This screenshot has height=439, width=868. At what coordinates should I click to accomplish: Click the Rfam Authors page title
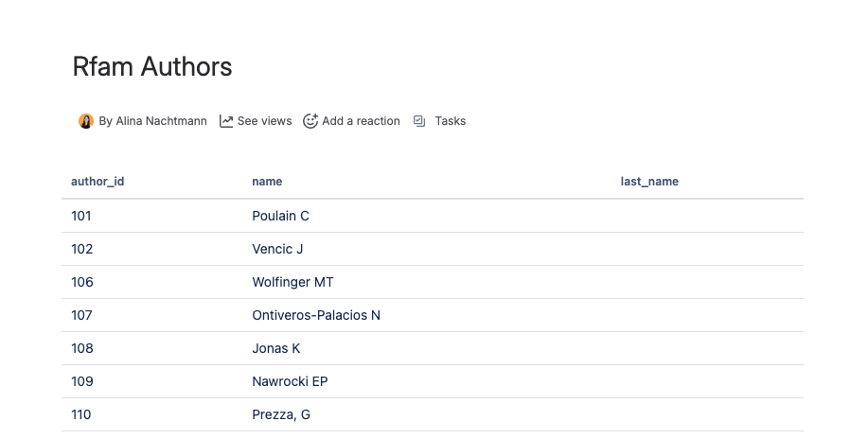(x=152, y=67)
